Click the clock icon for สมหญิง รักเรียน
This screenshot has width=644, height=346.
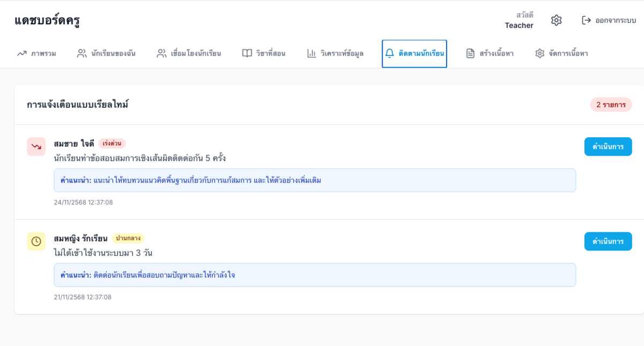(36, 241)
